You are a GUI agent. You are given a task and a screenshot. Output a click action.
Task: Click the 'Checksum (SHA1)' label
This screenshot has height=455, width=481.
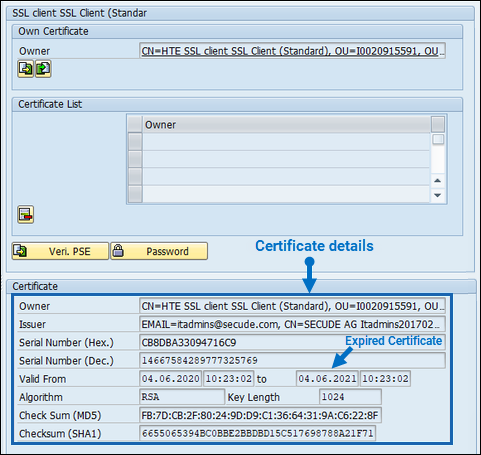pos(60,433)
